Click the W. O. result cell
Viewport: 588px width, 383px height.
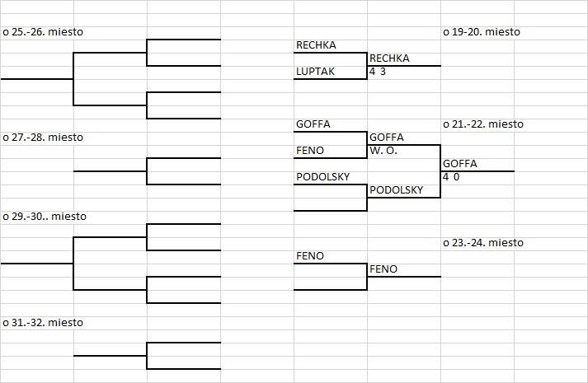pyautogui.click(x=404, y=151)
